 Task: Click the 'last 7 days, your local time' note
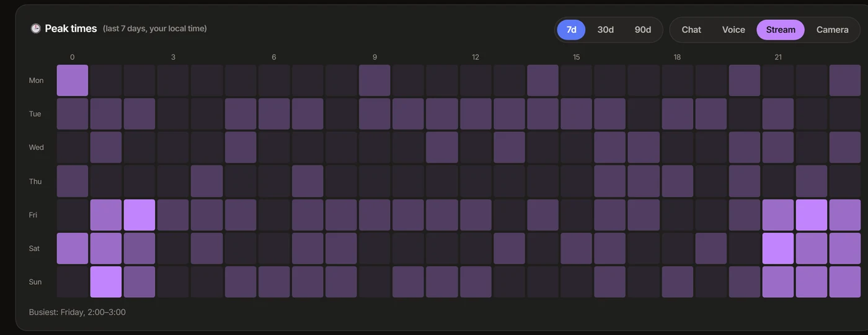pos(155,28)
